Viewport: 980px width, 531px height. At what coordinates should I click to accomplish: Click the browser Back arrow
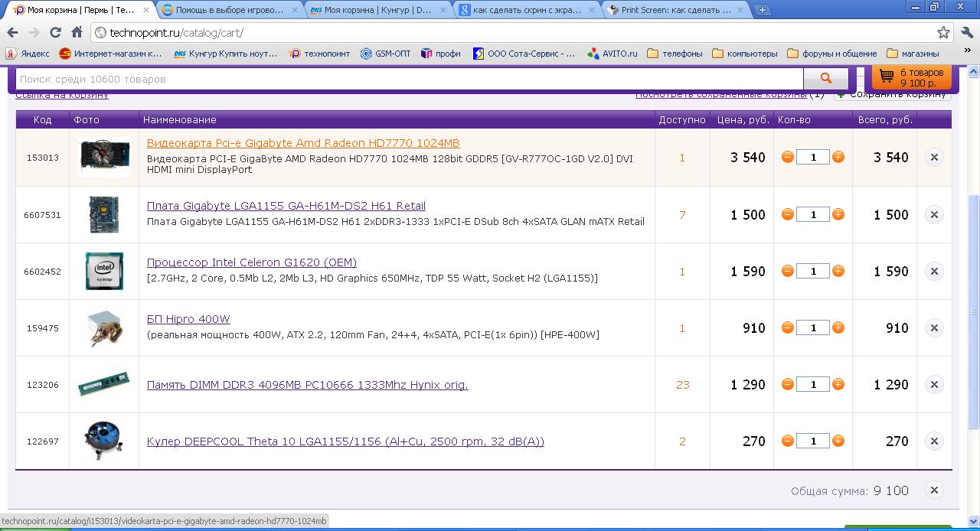coord(12,33)
